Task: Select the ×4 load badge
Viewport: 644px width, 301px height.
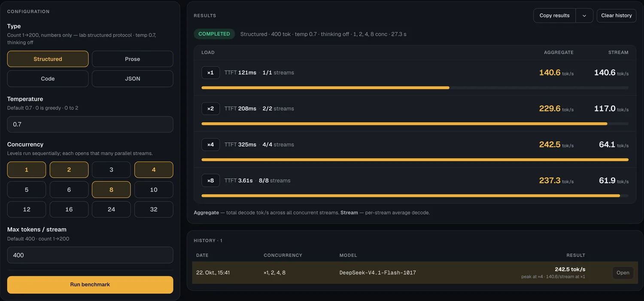Action: pyautogui.click(x=210, y=145)
